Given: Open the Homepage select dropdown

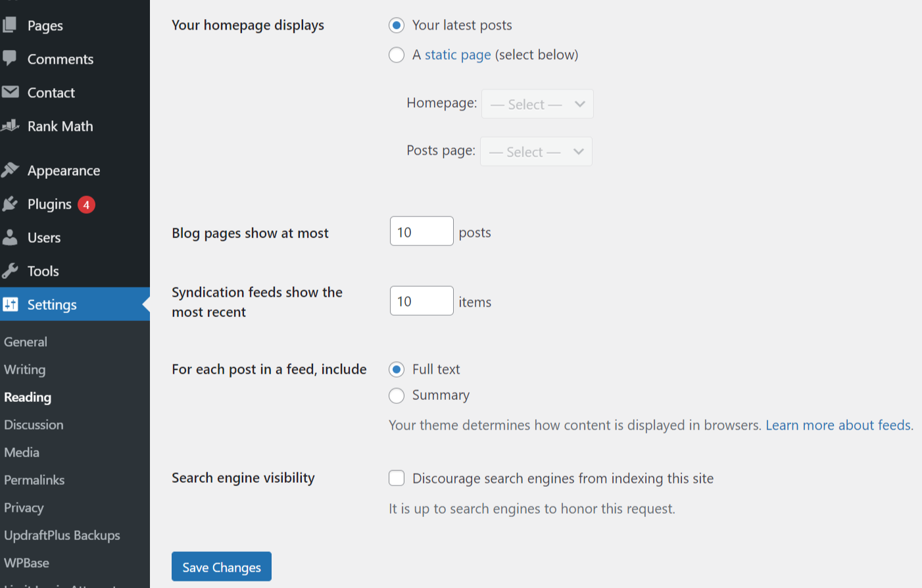Looking at the screenshot, I should click(537, 103).
